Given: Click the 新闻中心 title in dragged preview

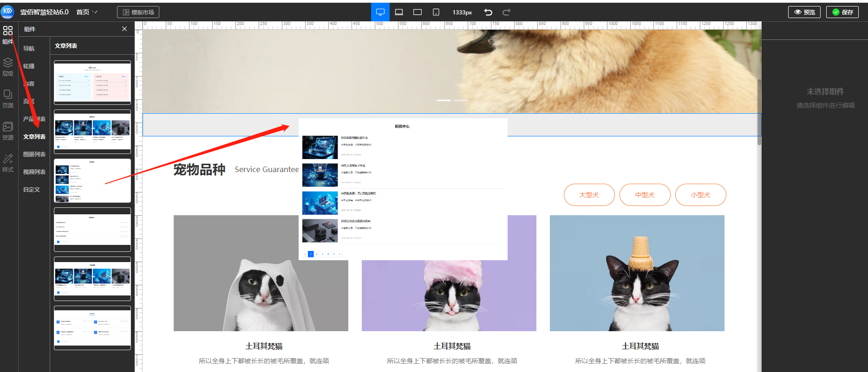Looking at the screenshot, I should (x=402, y=126).
